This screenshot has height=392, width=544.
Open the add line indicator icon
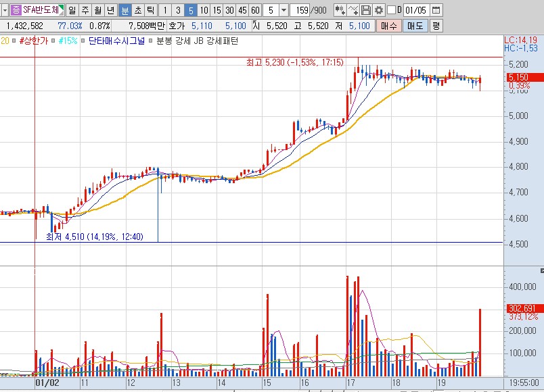353,10
